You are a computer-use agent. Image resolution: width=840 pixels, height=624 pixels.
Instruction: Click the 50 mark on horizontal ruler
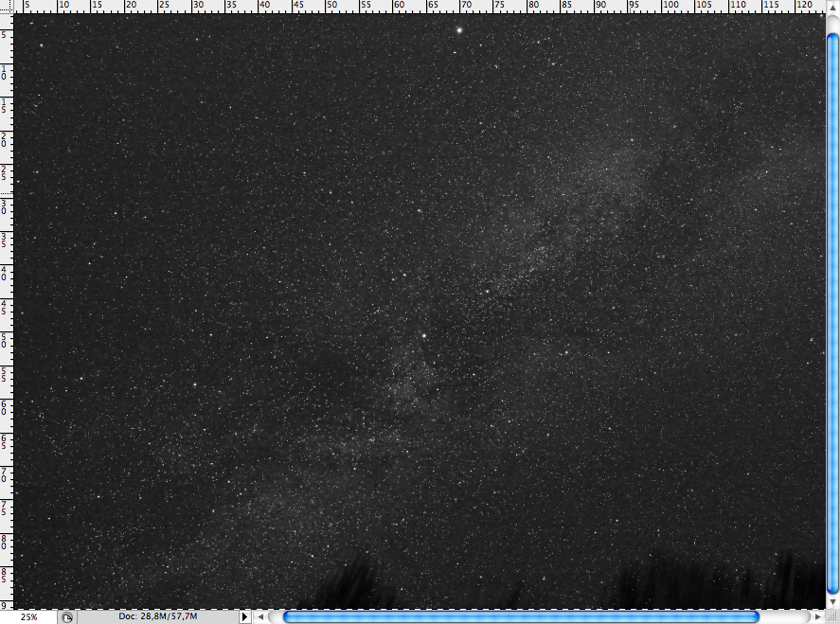331,6
